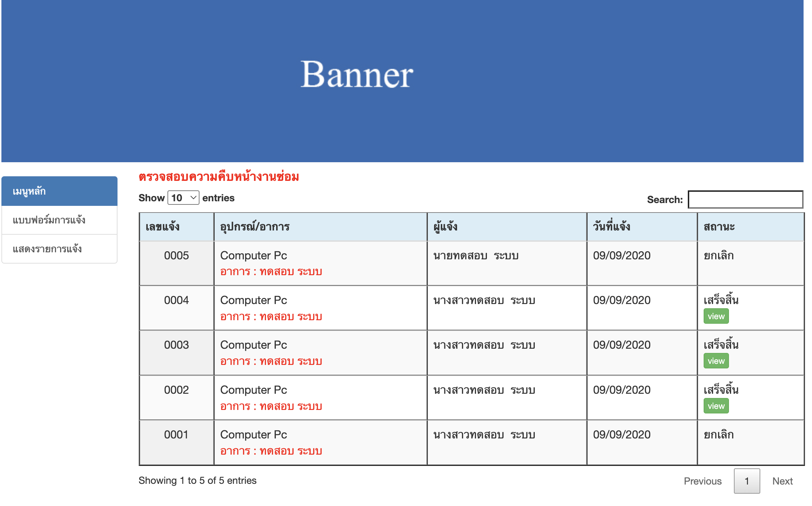Click the เมนูหลัก sidebar header
Image resolution: width=812 pixels, height=506 pixels.
point(30,191)
